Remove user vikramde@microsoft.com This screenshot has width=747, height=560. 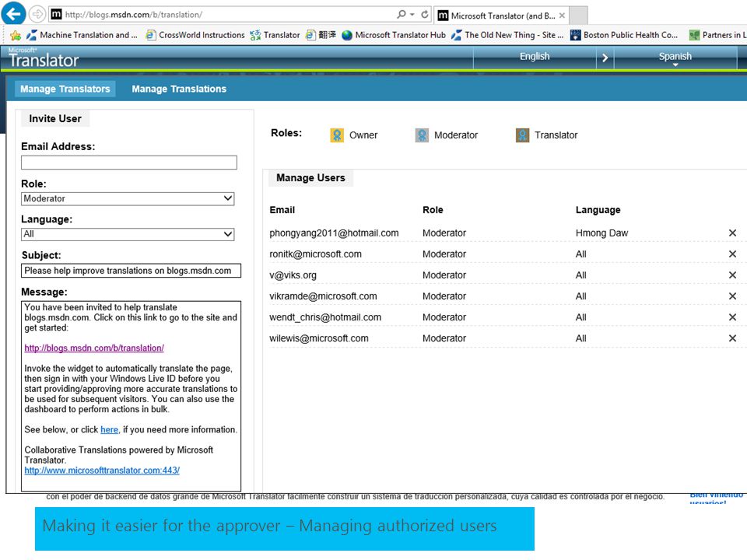(733, 296)
